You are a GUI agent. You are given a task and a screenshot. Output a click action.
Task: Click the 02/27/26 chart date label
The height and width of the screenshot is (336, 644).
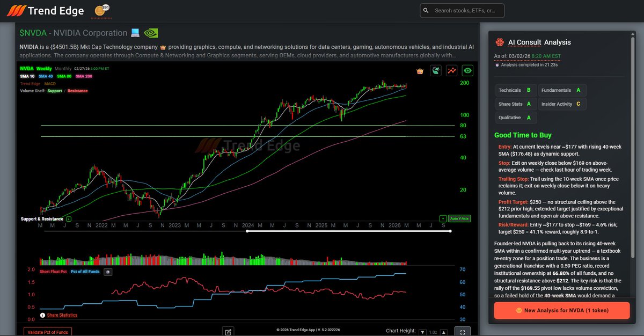click(82, 69)
